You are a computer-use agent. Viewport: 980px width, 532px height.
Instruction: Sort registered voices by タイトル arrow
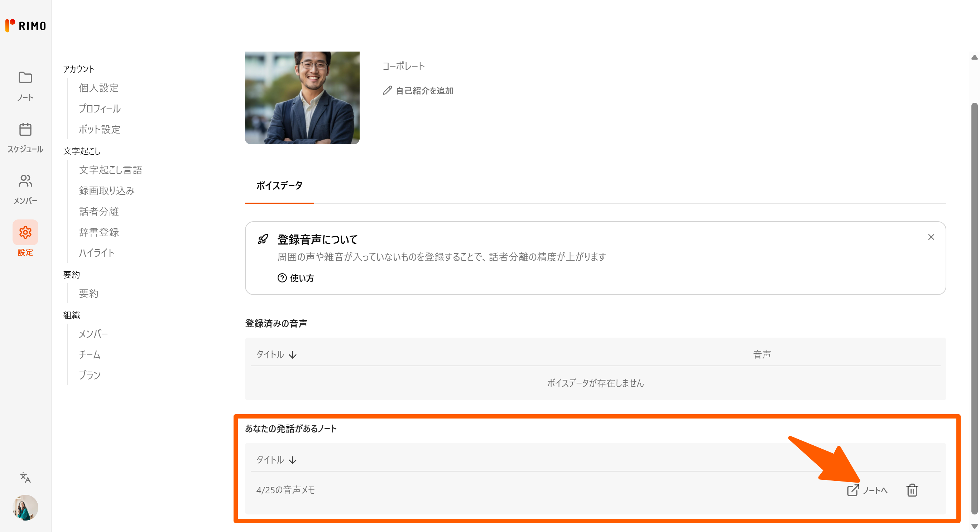click(x=293, y=355)
